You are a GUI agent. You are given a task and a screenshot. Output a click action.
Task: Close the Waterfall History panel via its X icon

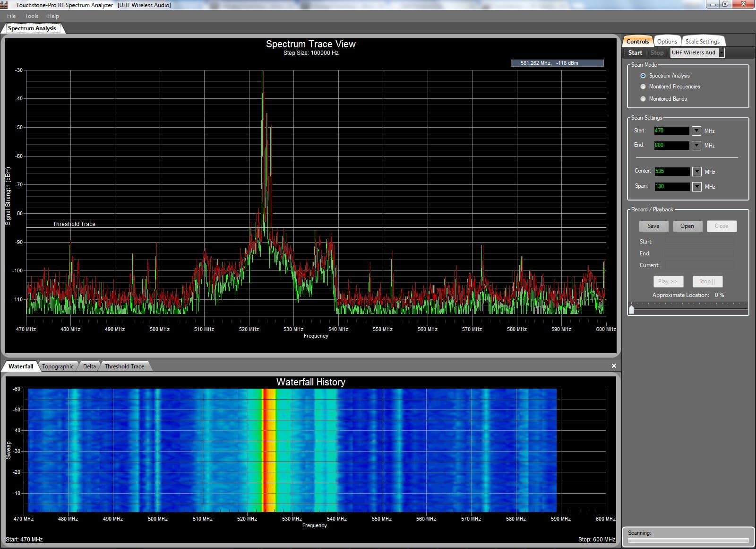[614, 366]
